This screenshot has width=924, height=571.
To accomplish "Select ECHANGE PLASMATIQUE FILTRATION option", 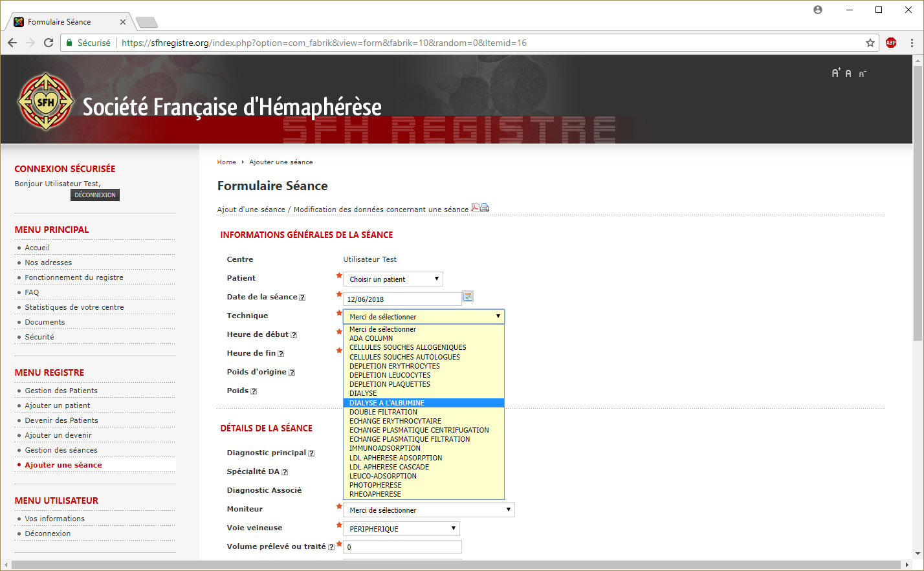I will [x=410, y=439].
